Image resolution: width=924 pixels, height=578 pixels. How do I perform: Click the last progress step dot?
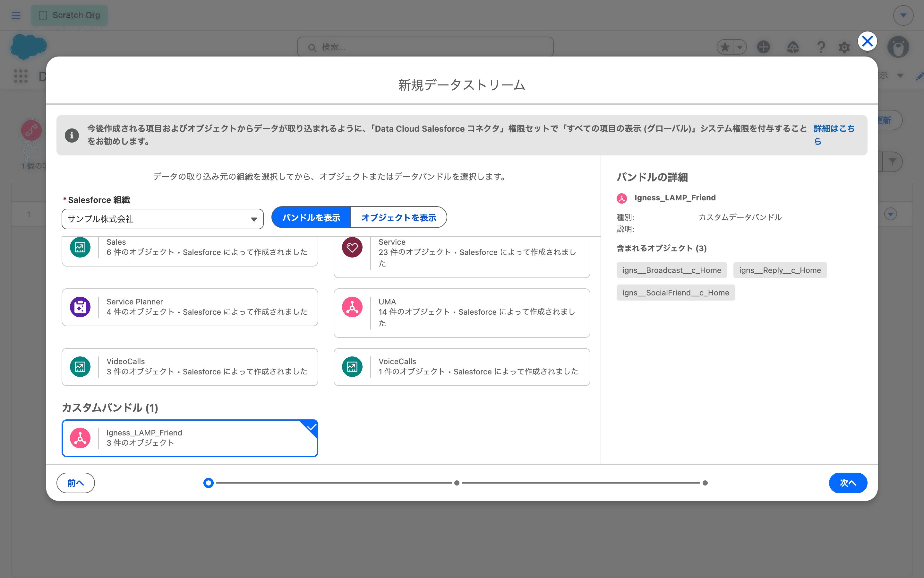(705, 483)
